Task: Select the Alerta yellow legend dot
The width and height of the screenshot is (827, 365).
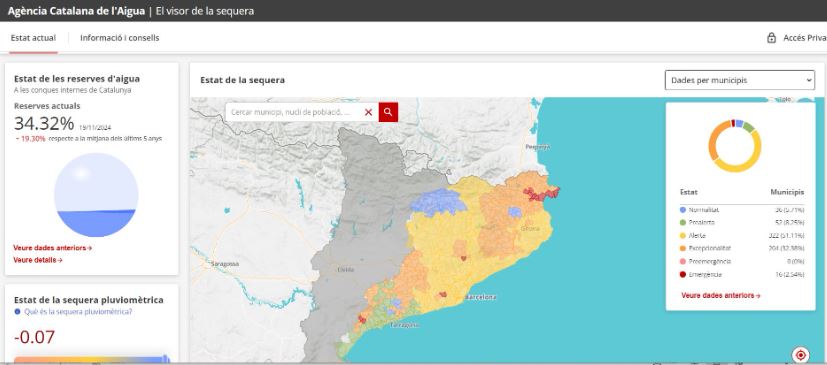Action: 683,235
